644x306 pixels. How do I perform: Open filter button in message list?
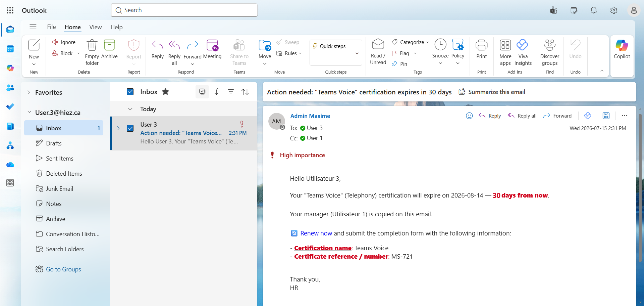231,92
